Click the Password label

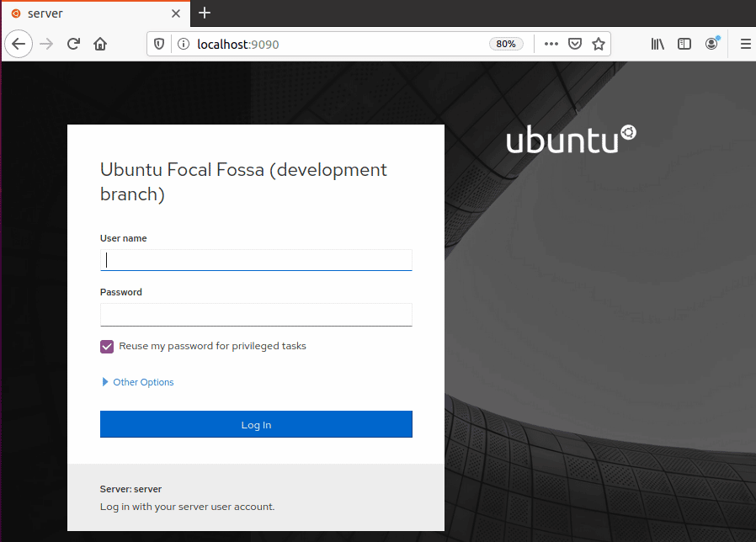point(121,292)
